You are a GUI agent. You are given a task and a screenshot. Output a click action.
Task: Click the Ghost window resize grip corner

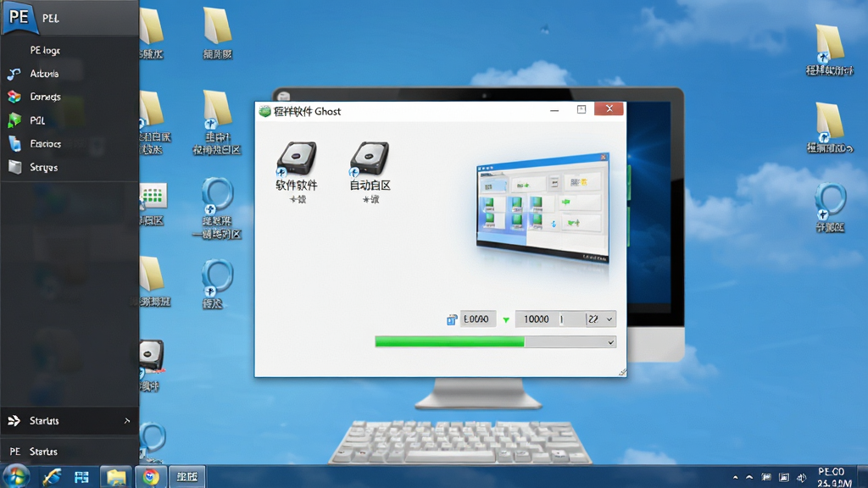click(x=622, y=373)
